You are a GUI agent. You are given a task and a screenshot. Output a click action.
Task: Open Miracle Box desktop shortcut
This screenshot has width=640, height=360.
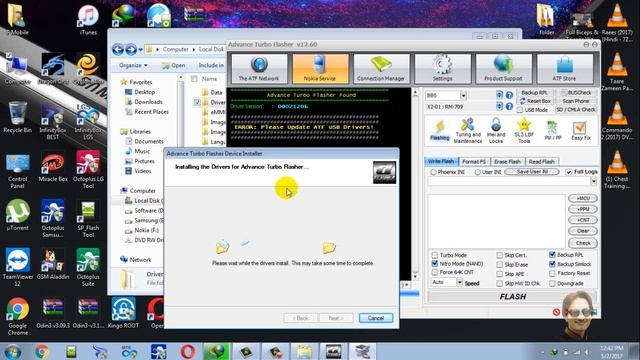(x=53, y=167)
